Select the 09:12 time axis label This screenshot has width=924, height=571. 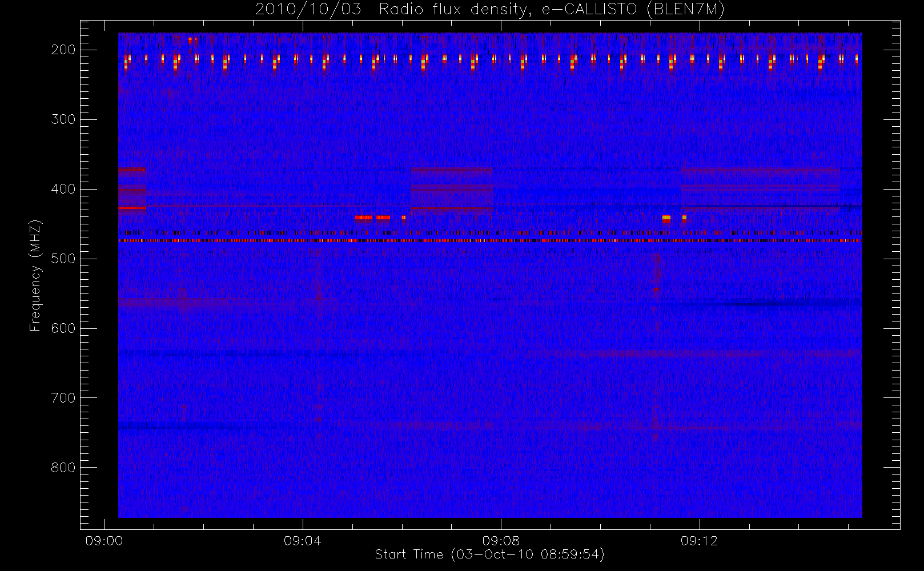coord(699,540)
